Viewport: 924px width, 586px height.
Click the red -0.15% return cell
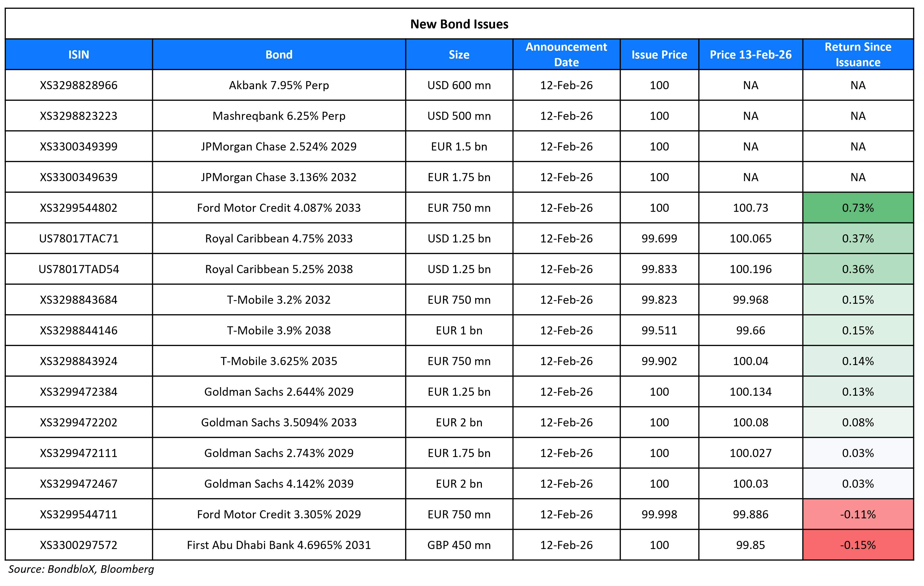[x=858, y=545]
